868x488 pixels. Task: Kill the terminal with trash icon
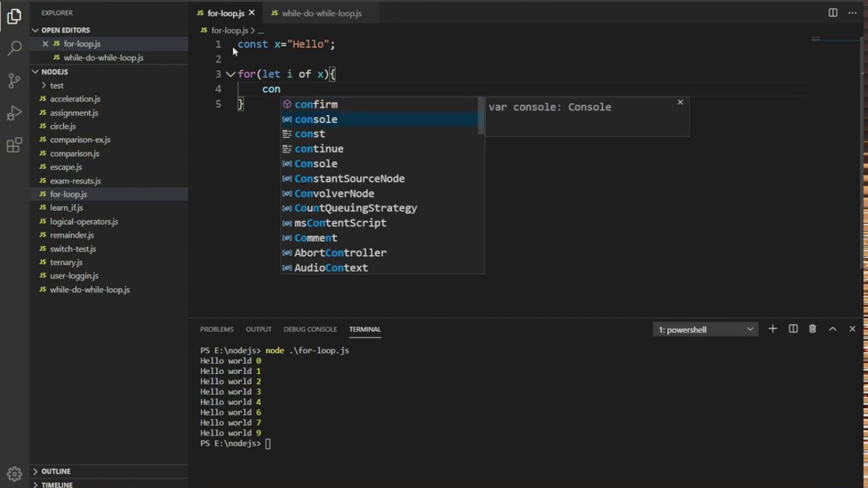click(x=812, y=329)
